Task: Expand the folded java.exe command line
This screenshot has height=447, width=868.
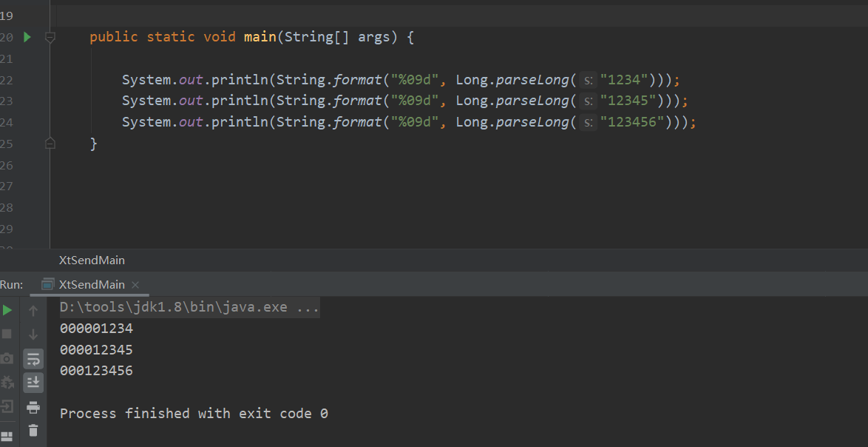Action: (x=189, y=307)
